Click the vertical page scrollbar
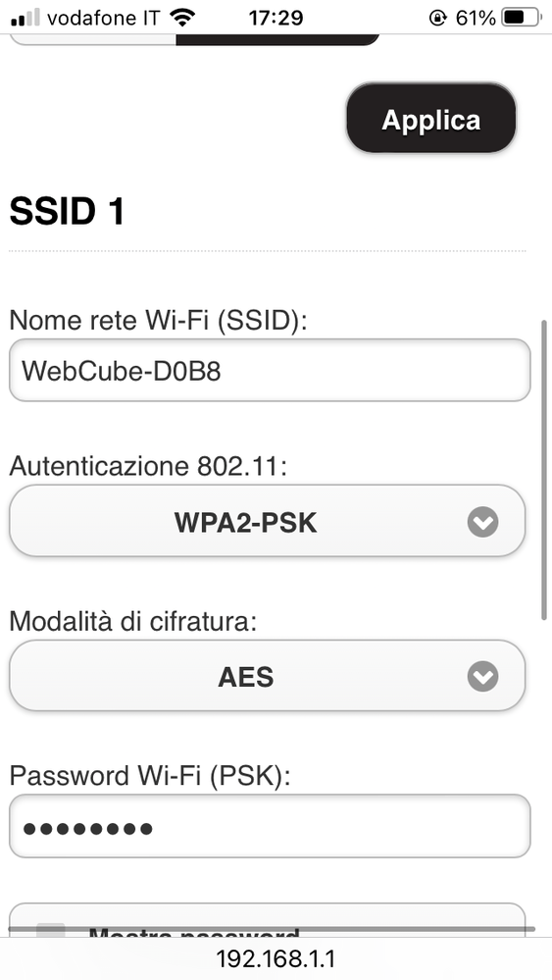 tap(544, 470)
